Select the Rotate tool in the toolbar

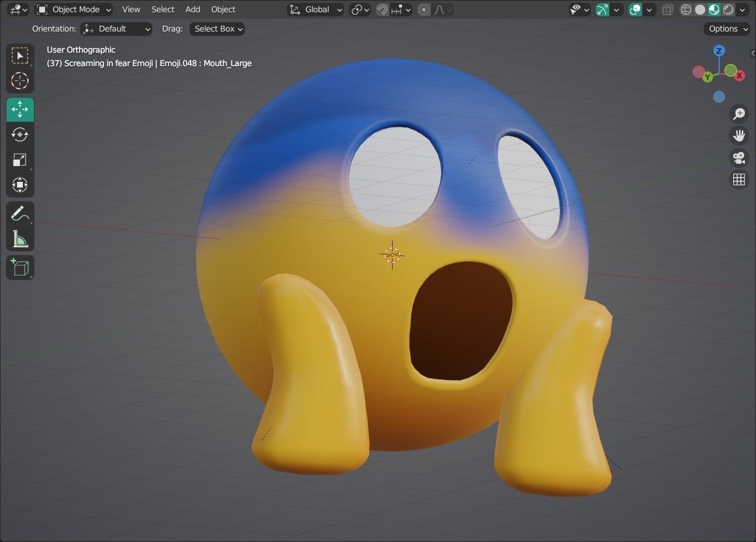click(20, 134)
